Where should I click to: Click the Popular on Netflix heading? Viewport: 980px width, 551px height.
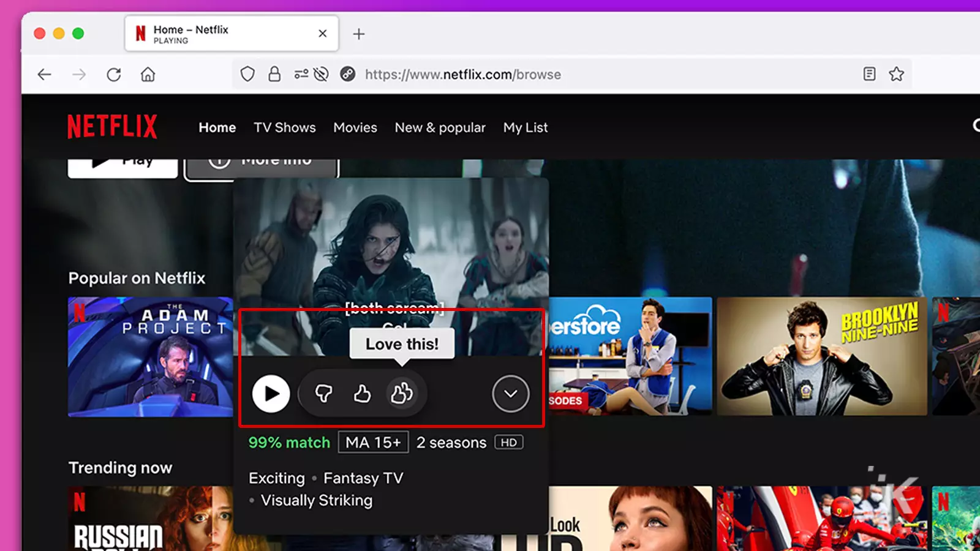(x=137, y=278)
